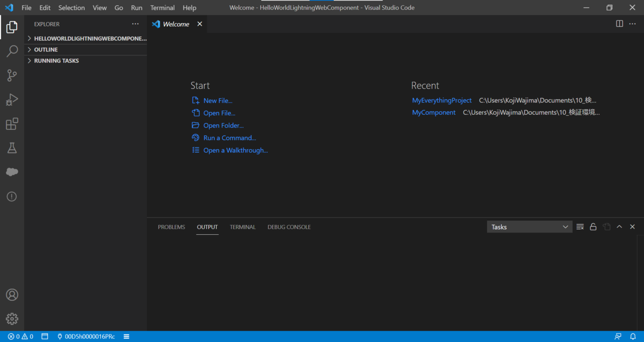The image size is (644, 342).
Task: Click the errors and warnings status indicator
Action: click(x=20, y=337)
